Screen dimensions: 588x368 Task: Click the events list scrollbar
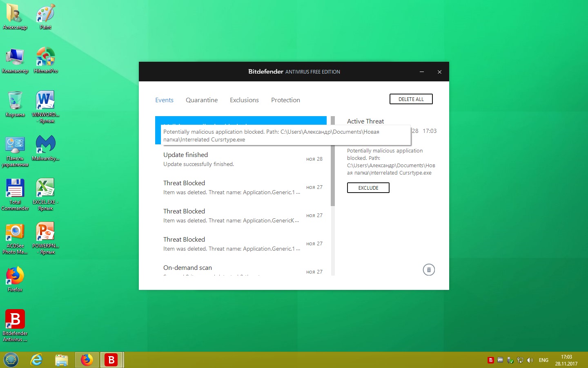(333, 162)
